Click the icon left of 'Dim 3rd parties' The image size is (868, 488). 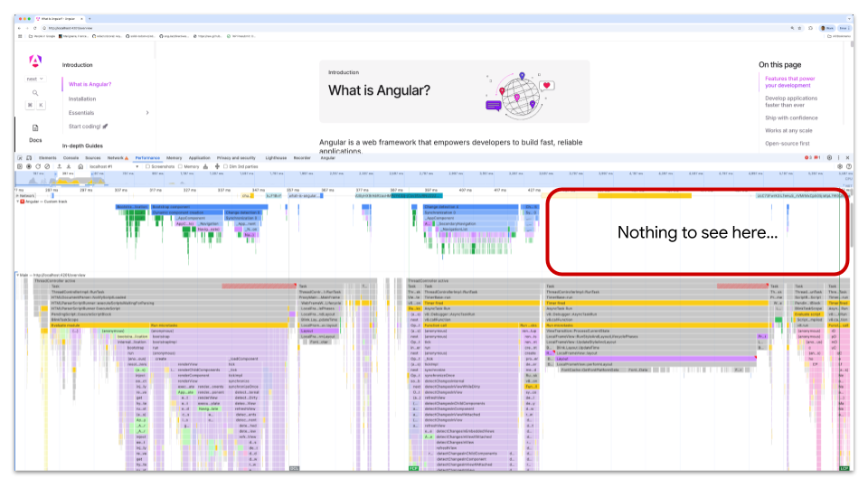(x=217, y=166)
